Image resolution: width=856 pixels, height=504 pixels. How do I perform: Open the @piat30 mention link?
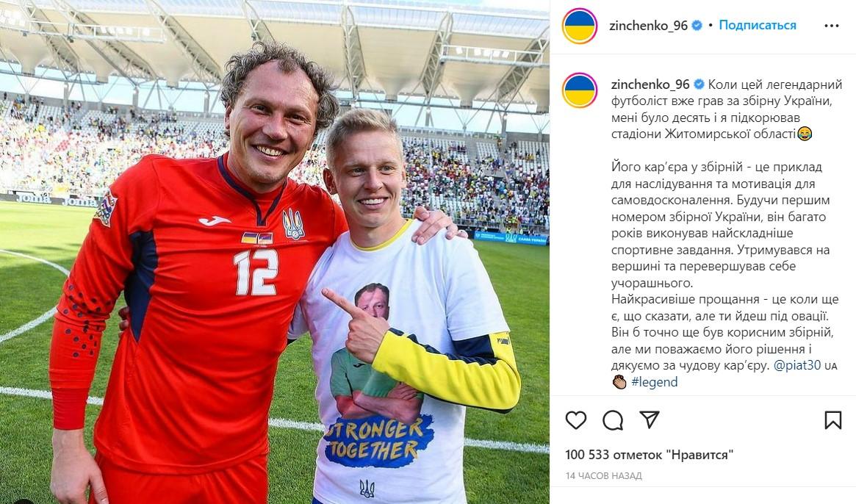(x=797, y=365)
